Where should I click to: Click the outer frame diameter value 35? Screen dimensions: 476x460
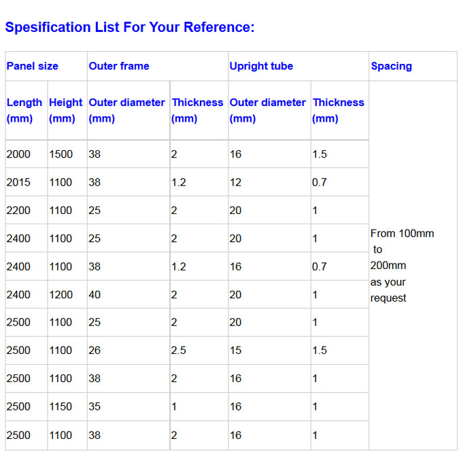click(95, 406)
